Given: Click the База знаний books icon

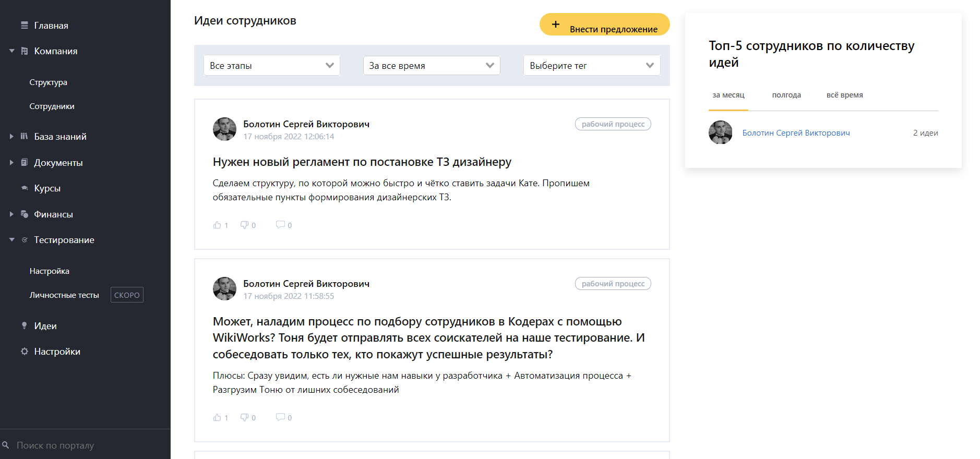Looking at the screenshot, I should tap(25, 136).
